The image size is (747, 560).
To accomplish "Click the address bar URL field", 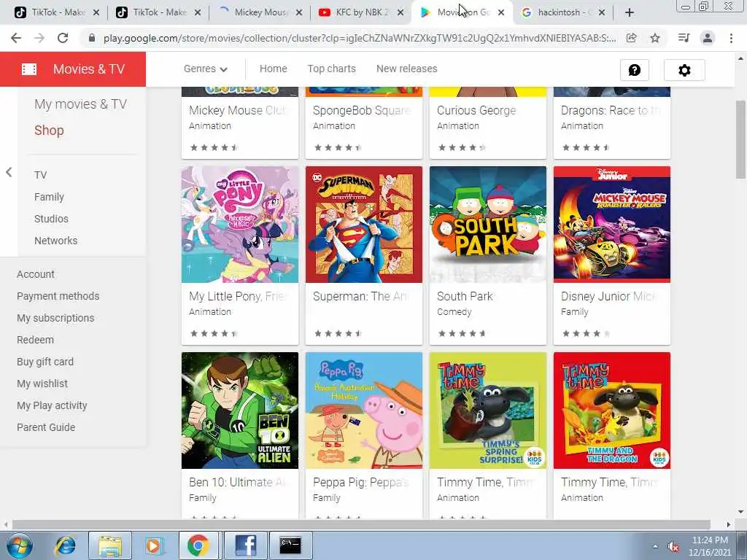I will (359, 38).
